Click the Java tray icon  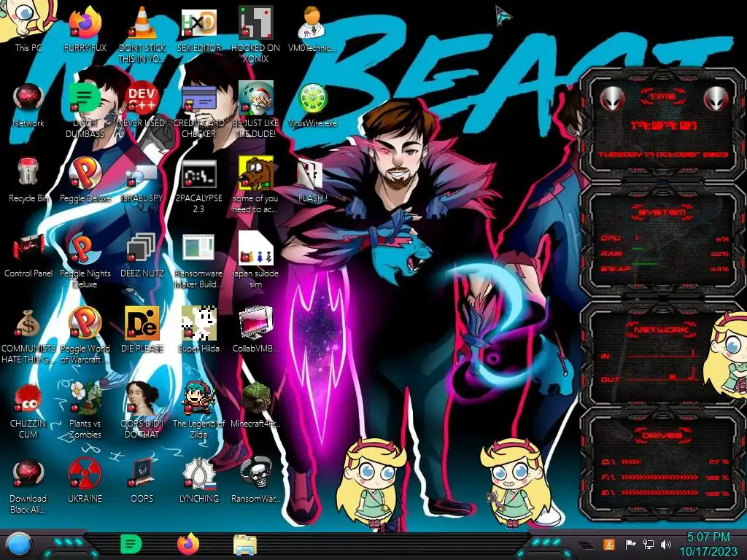(609, 544)
